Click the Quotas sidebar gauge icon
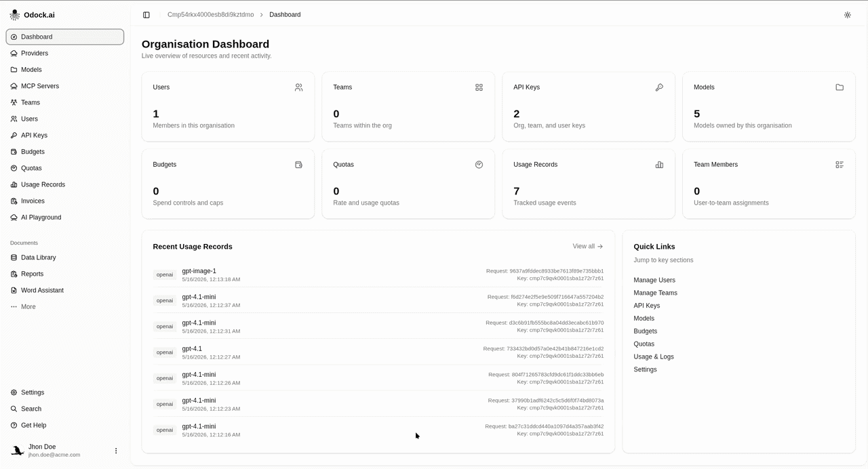868x469 pixels. pyautogui.click(x=14, y=168)
